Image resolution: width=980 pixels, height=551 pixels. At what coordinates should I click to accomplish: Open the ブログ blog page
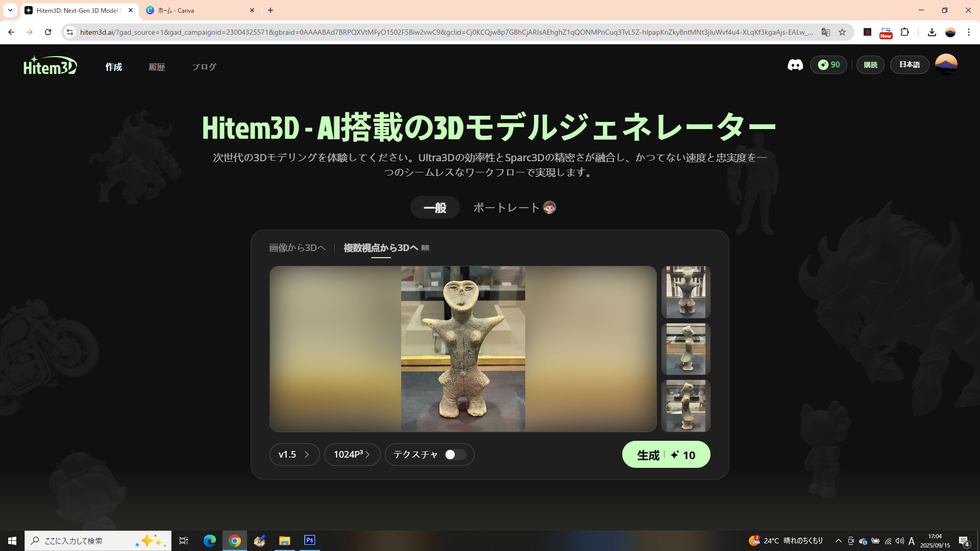pos(204,67)
